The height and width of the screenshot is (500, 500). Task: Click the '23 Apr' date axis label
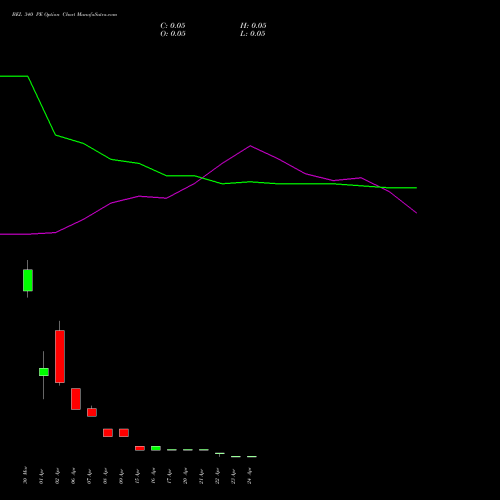pos(233,476)
